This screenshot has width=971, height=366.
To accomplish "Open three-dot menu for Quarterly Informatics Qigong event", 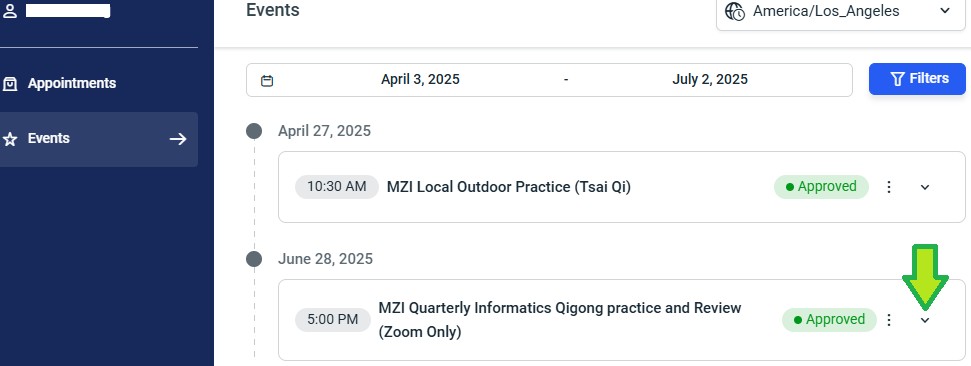I will click(889, 320).
